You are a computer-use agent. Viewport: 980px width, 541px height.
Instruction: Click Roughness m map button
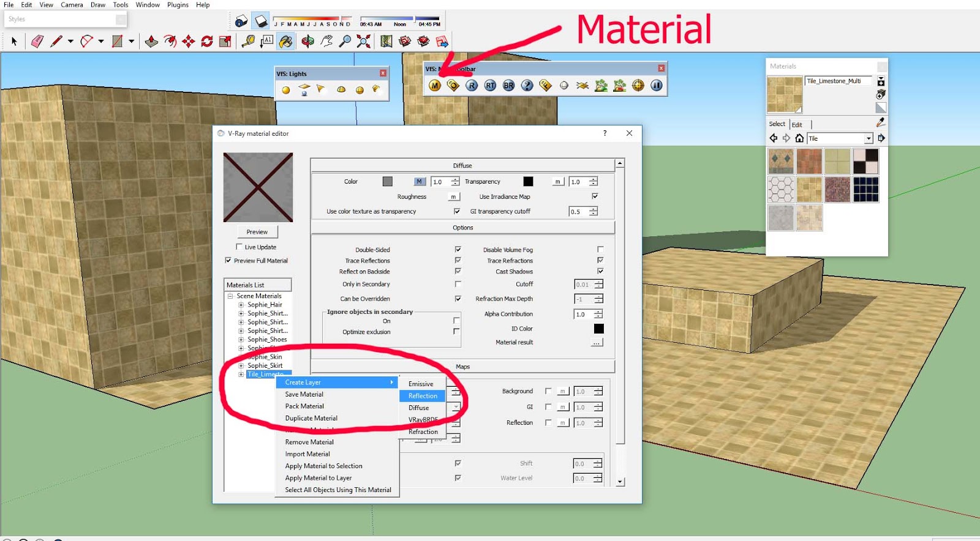[x=453, y=196]
